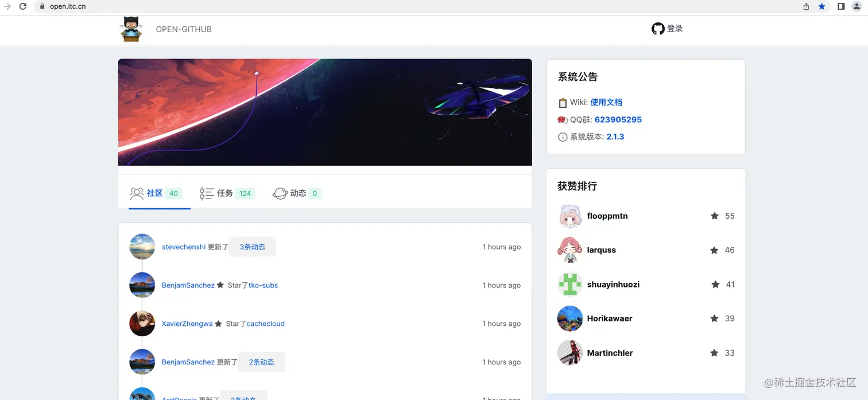Viewport: 868px width, 400px height.
Task: Switch to the 社区 tab
Action: pyautogui.click(x=160, y=193)
